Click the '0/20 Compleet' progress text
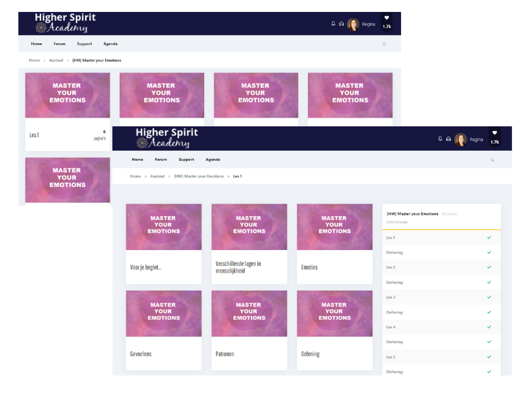This screenshot has height=399, width=532. point(396,222)
